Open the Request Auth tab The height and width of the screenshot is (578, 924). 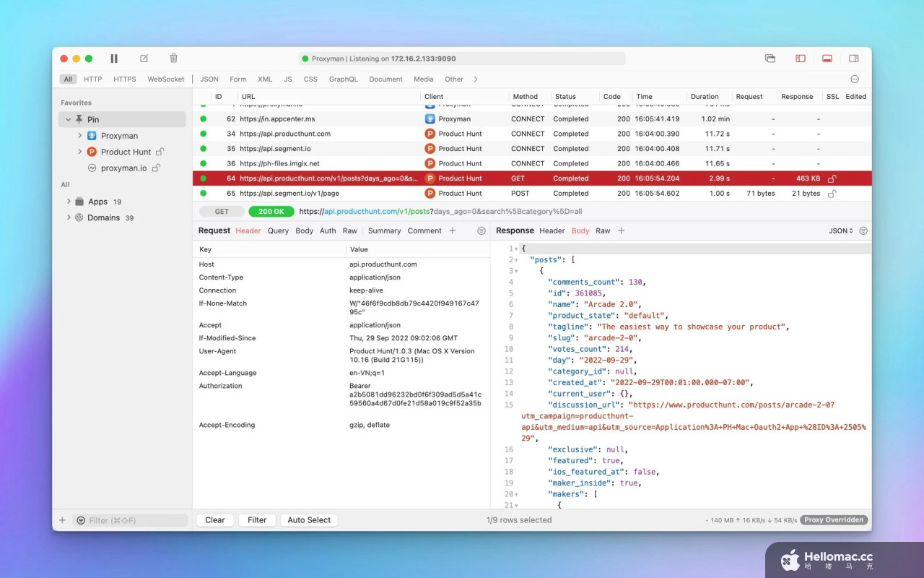coord(328,231)
